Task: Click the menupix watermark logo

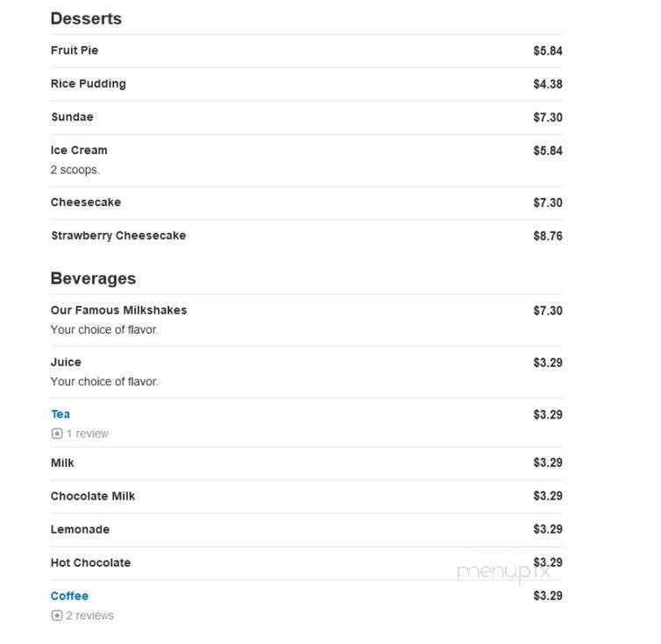Action: click(x=504, y=572)
